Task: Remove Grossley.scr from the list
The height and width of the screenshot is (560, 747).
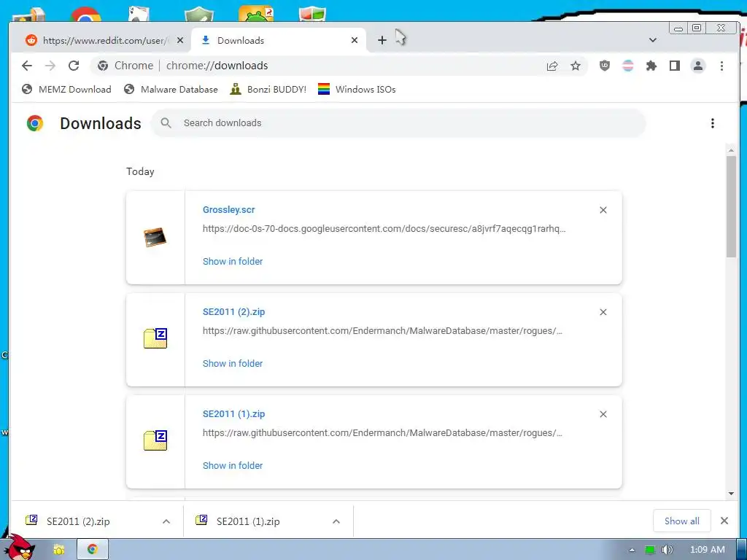Action: click(x=603, y=210)
